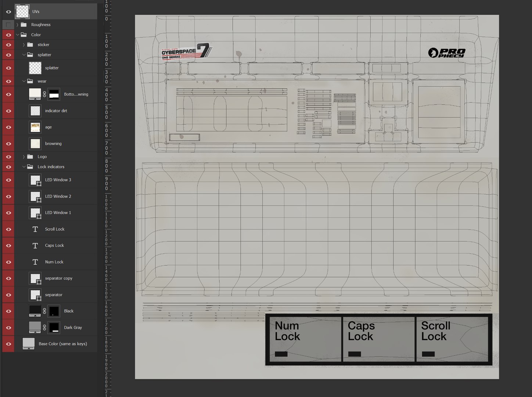Screen dimensions: 532x397
Task: Collapse the Lock indicators group
Action: pyautogui.click(x=24, y=167)
